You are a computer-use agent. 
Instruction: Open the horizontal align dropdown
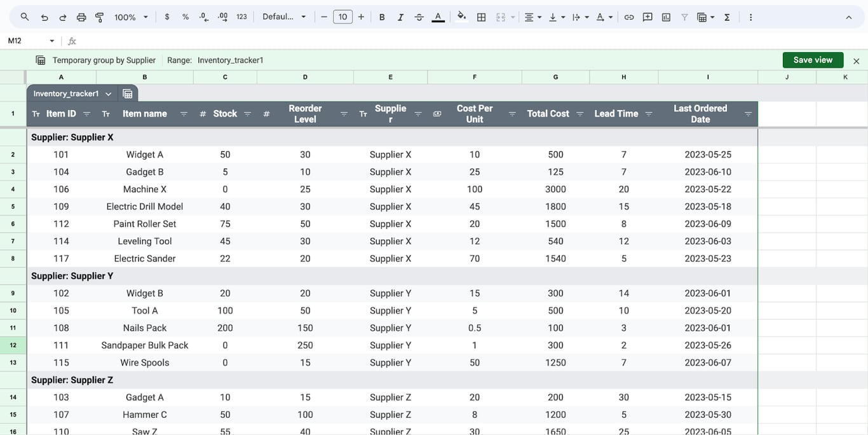532,17
